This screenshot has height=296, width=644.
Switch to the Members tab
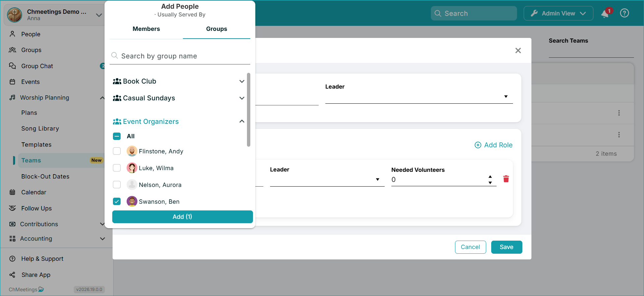tap(146, 29)
